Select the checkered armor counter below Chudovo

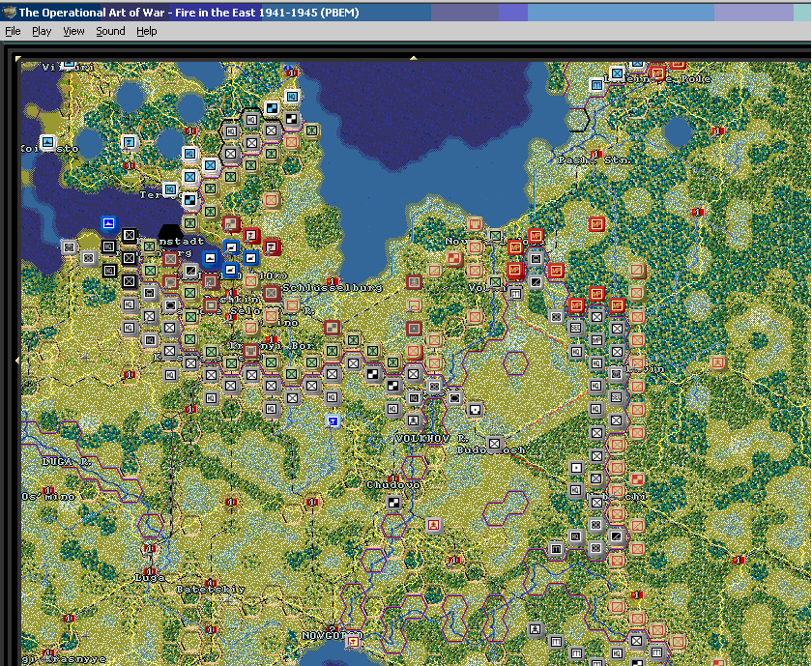click(393, 503)
